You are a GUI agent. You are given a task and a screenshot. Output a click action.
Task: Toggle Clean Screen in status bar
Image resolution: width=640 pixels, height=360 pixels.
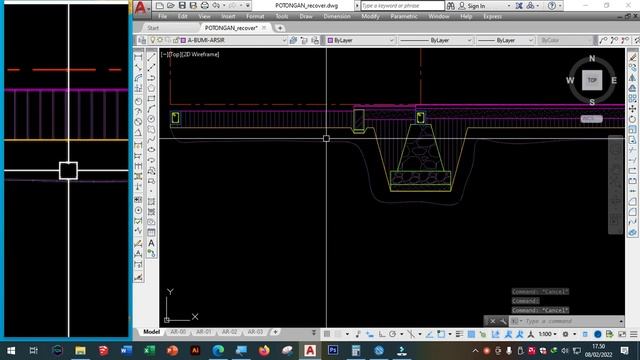[x=622, y=334]
